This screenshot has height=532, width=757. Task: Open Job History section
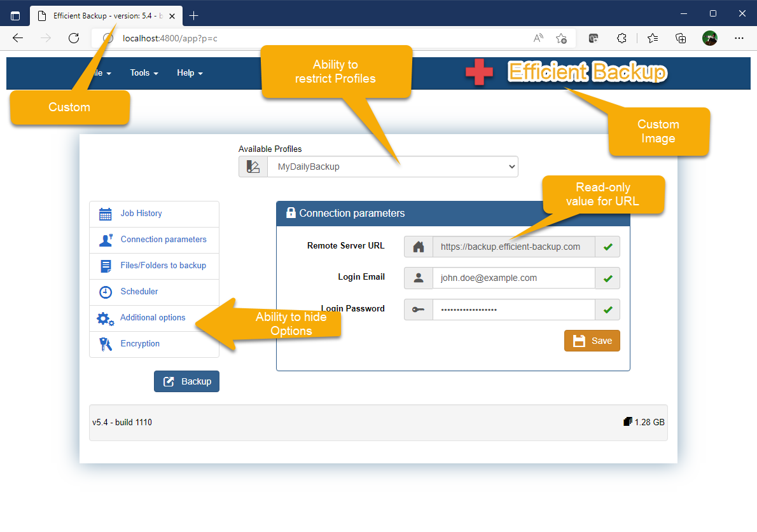coord(154,214)
